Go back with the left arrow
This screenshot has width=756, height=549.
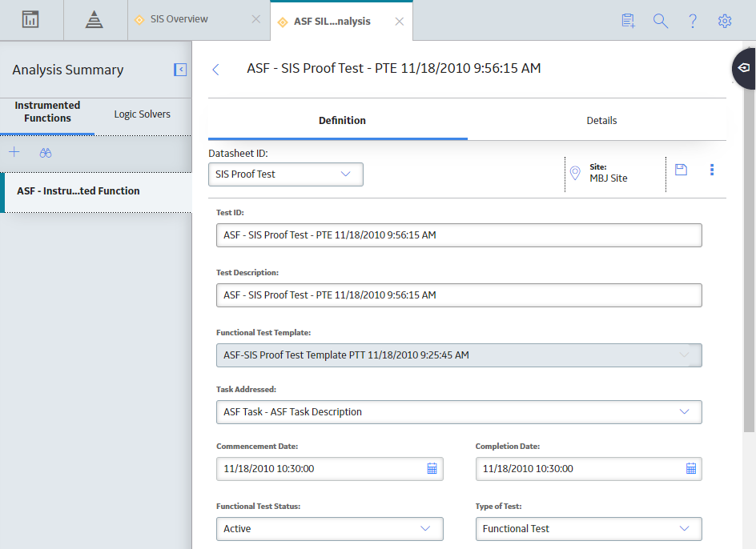pos(215,70)
